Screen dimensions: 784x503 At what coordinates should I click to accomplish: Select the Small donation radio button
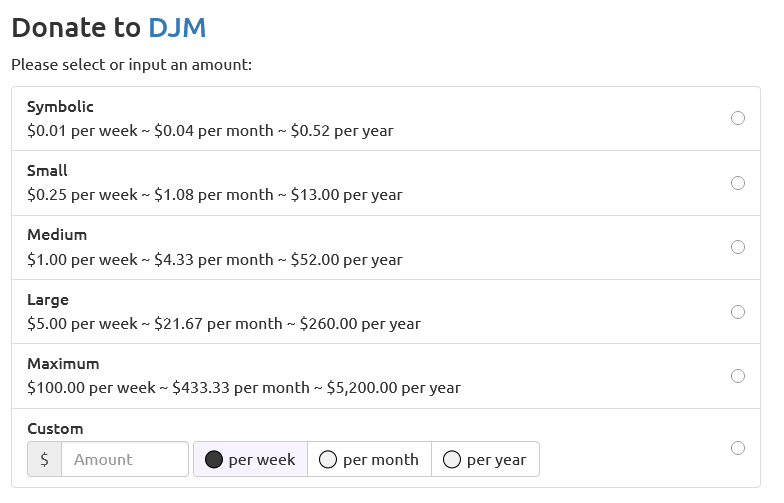[738, 183]
